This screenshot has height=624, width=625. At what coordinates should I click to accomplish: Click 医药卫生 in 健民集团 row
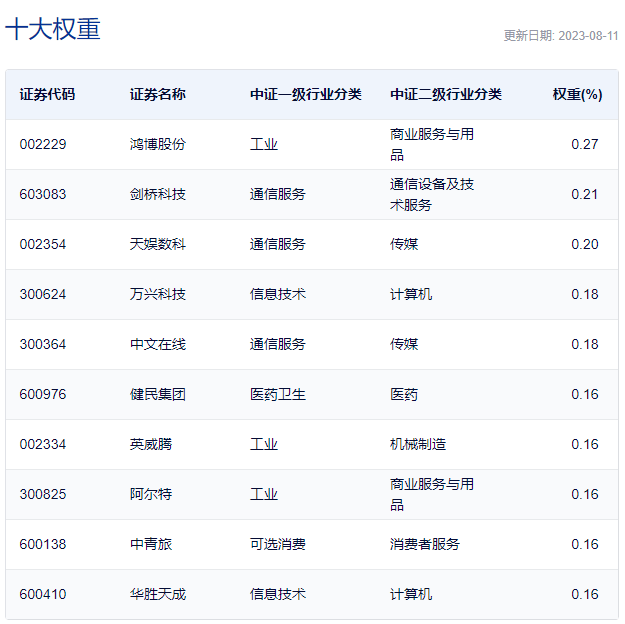[x=277, y=394]
